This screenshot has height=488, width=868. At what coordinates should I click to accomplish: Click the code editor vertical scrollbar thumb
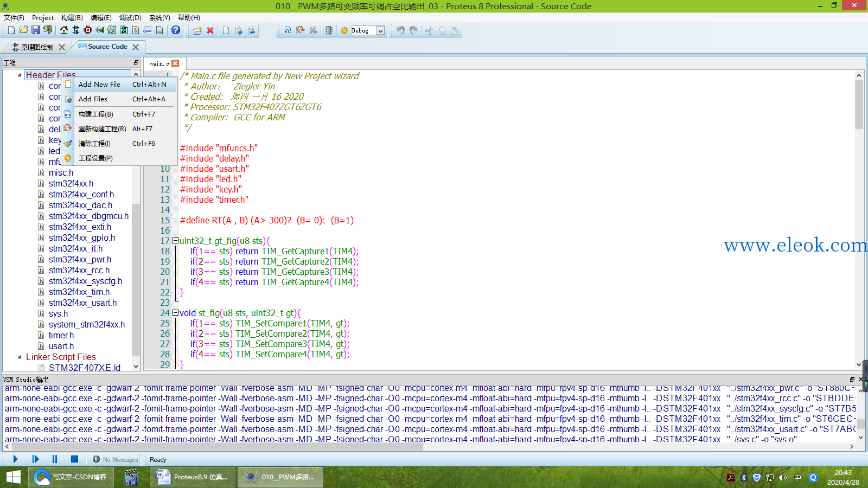(x=859, y=105)
